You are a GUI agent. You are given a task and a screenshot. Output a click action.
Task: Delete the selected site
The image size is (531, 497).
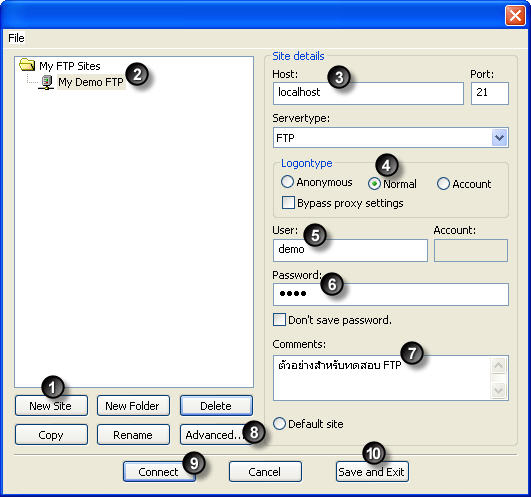click(x=216, y=406)
